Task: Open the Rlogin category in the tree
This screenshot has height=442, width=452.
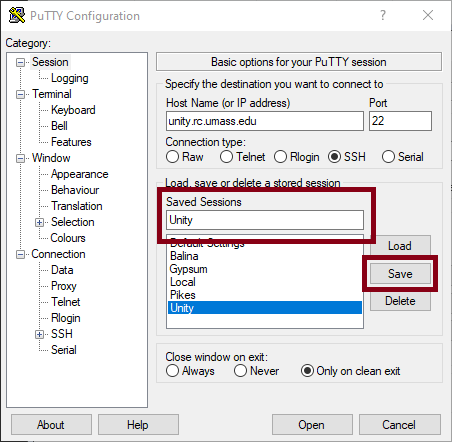Action: 65,318
